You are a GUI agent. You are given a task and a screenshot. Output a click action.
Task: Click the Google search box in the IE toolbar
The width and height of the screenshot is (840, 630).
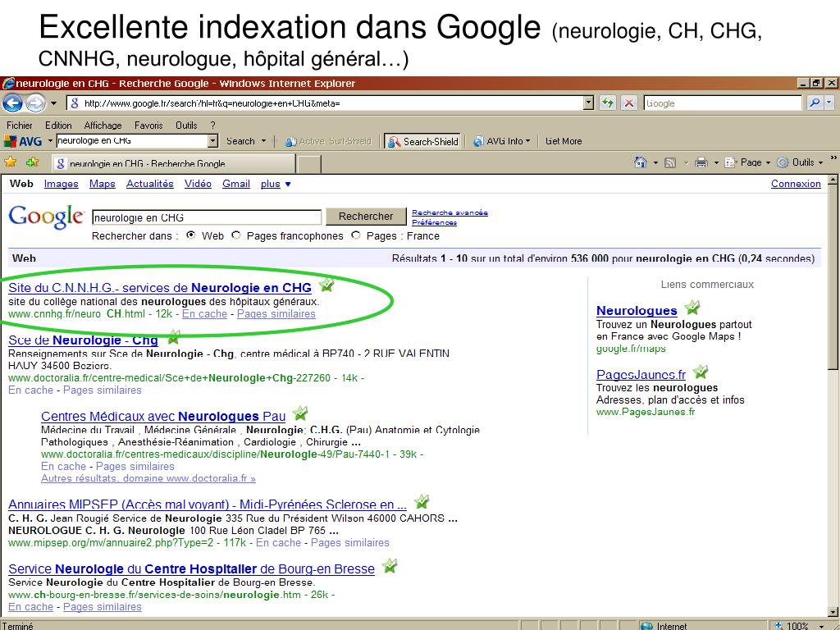[x=723, y=103]
